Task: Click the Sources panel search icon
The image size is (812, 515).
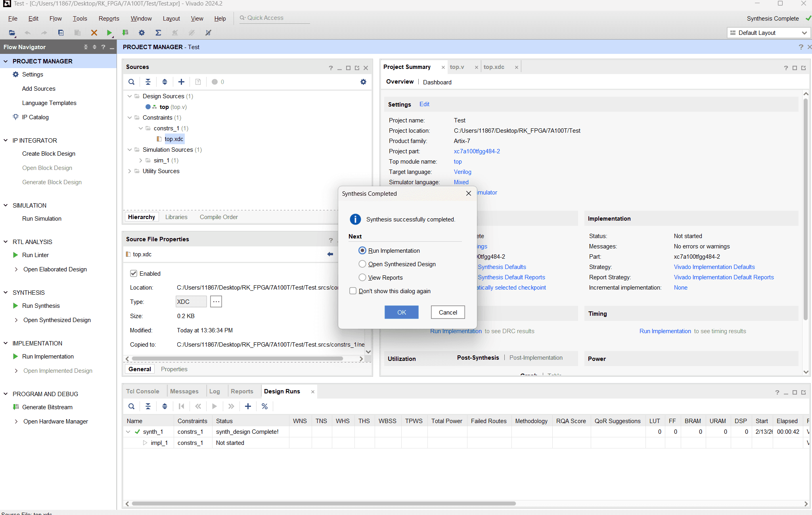Action: pyautogui.click(x=132, y=82)
